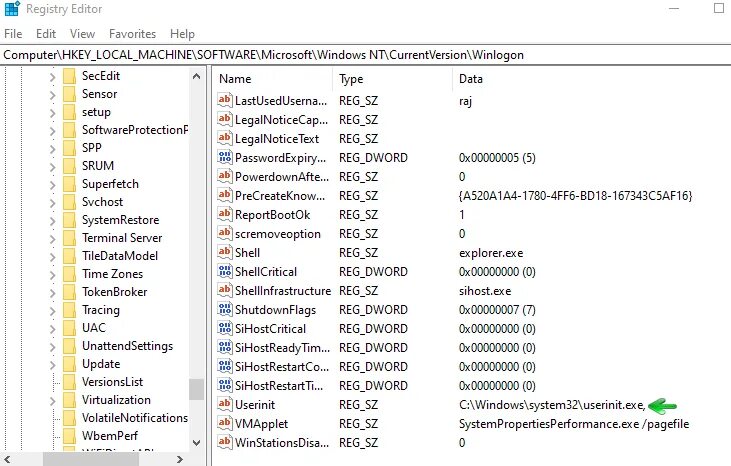Click the folder icon of the UAC key

pyautogui.click(x=69, y=328)
